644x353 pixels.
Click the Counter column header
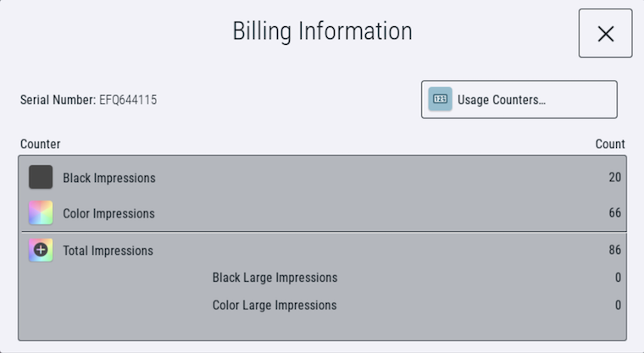point(41,144)
